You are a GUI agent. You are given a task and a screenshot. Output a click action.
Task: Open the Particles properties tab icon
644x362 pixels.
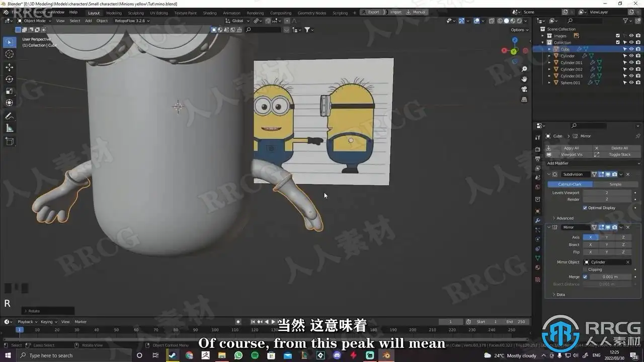click(537, 230)
